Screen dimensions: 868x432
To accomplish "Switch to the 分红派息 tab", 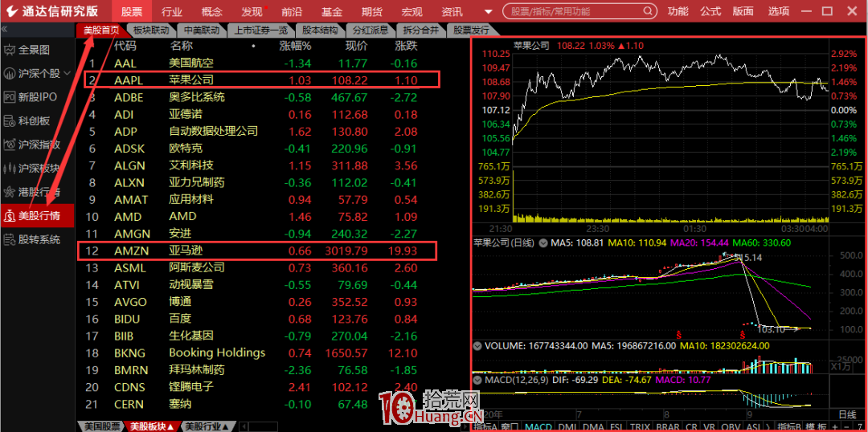I will [x=371, y=31].
